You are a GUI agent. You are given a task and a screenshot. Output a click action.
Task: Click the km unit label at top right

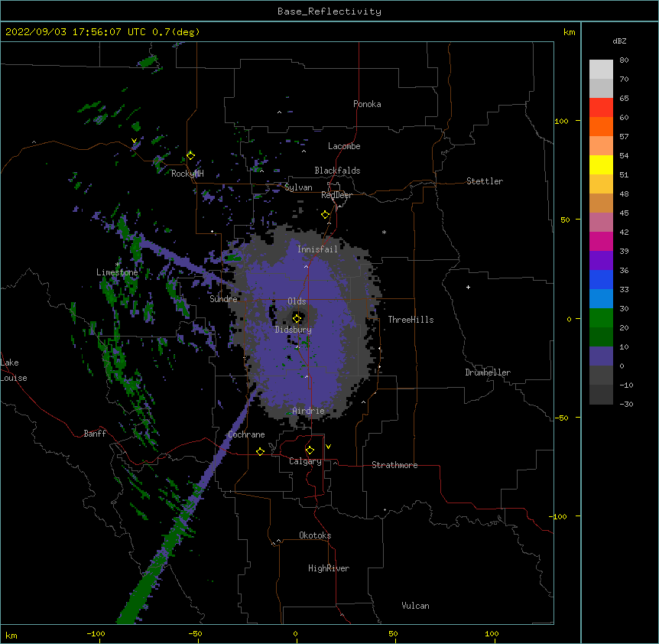[x=570, y=32]
